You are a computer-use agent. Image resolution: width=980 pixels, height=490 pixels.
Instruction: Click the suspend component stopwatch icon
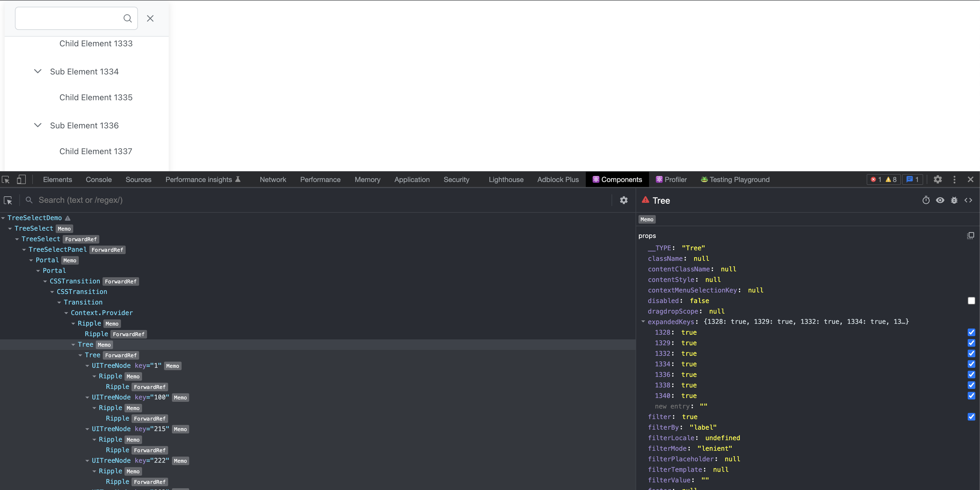point(926,200)
